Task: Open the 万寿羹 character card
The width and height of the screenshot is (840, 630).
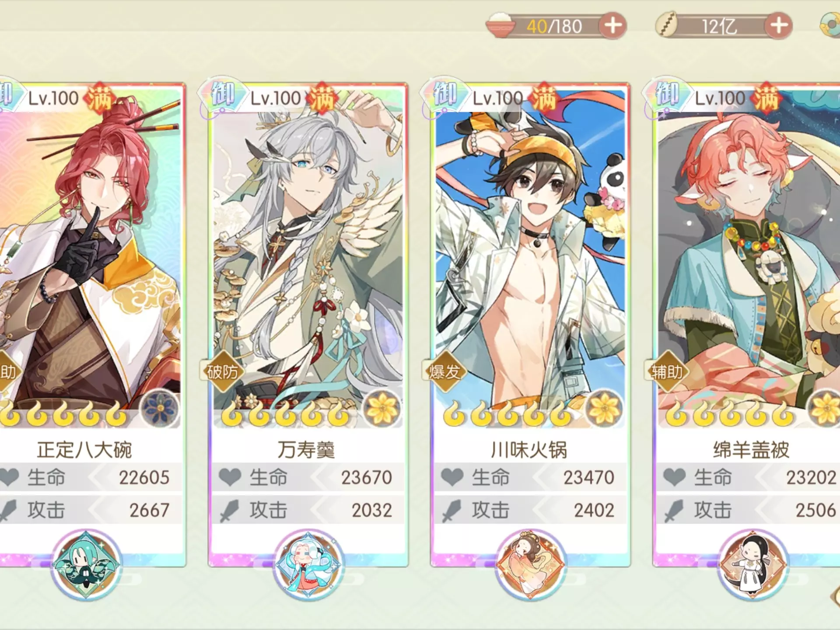Action: point(308,325)
